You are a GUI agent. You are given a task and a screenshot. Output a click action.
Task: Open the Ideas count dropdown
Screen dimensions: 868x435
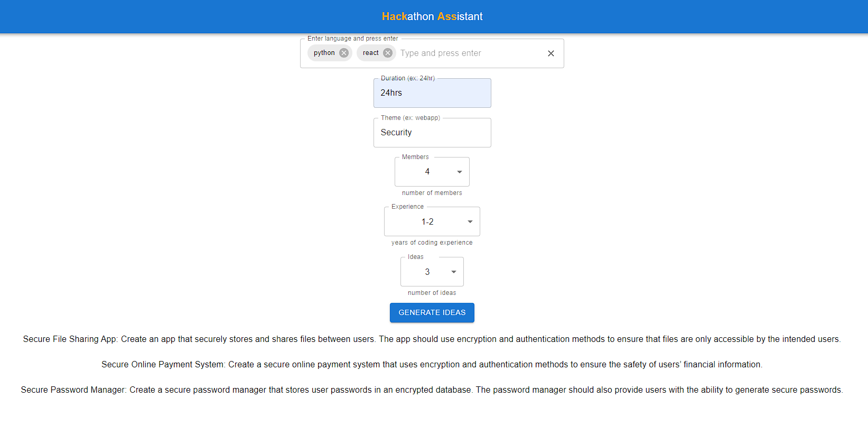coord(432,272)
